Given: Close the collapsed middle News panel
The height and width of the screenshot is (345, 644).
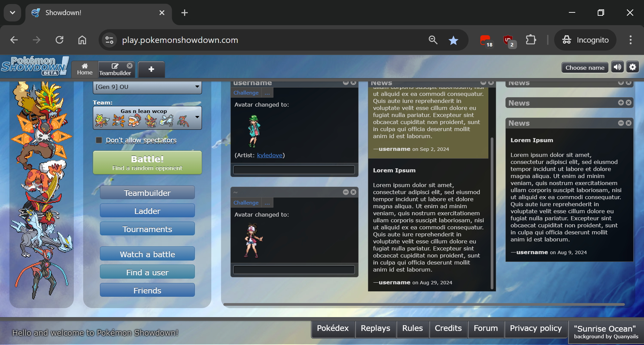Looking at the screenshot, I should (x=629, y=103).
